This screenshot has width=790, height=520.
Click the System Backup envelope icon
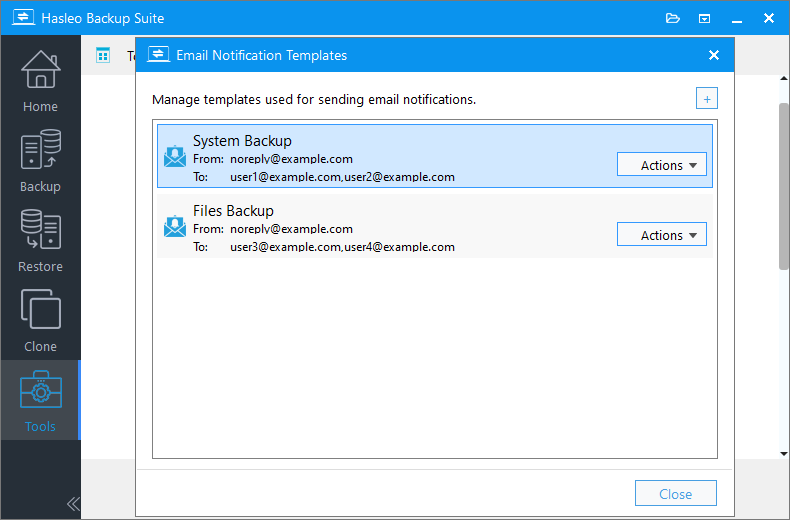(x=175, y=156)
